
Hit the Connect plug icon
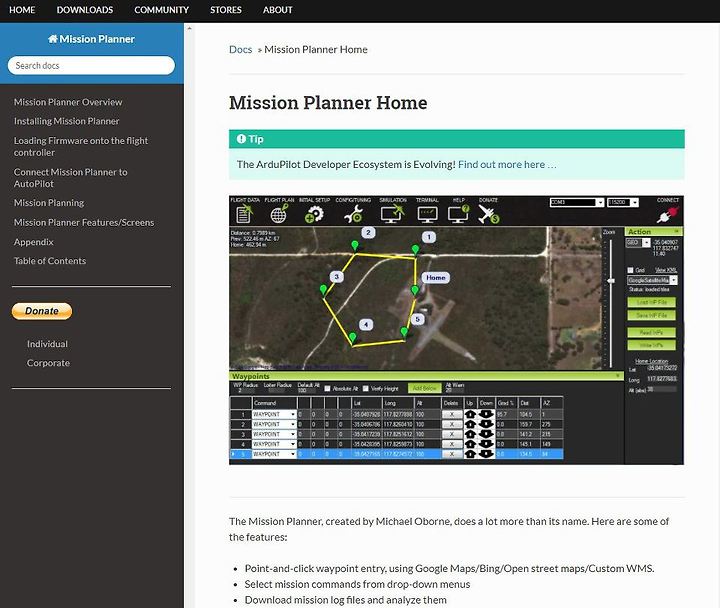(x=668, y=215)
